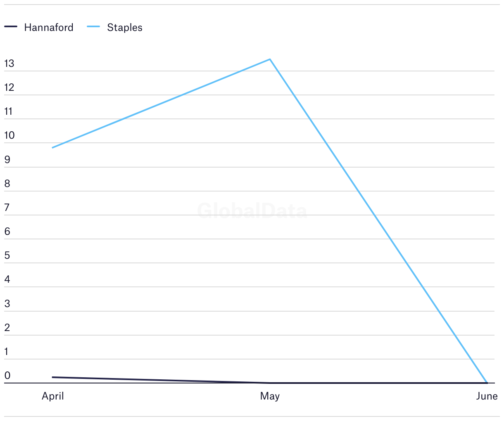Click the Staples line peak at May
The width and height of the screenshot is (504, 421).
click(x=270, y=59)
